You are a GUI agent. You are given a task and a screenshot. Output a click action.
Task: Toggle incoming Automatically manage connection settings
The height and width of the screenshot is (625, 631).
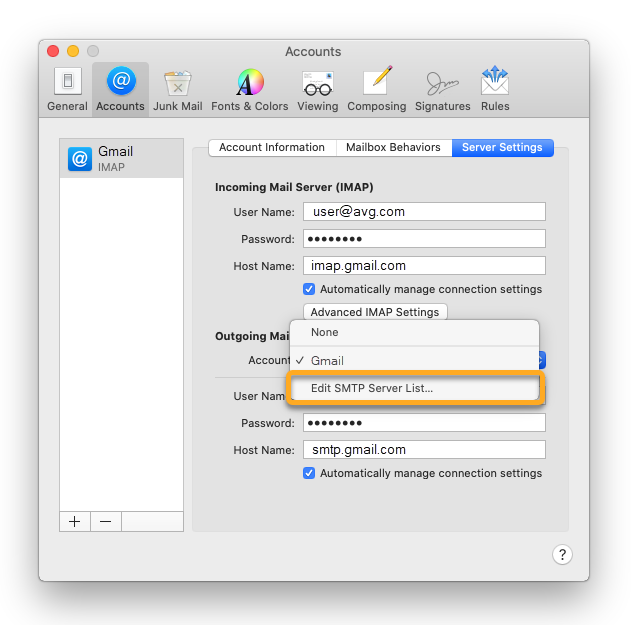(x=309, y=289)
